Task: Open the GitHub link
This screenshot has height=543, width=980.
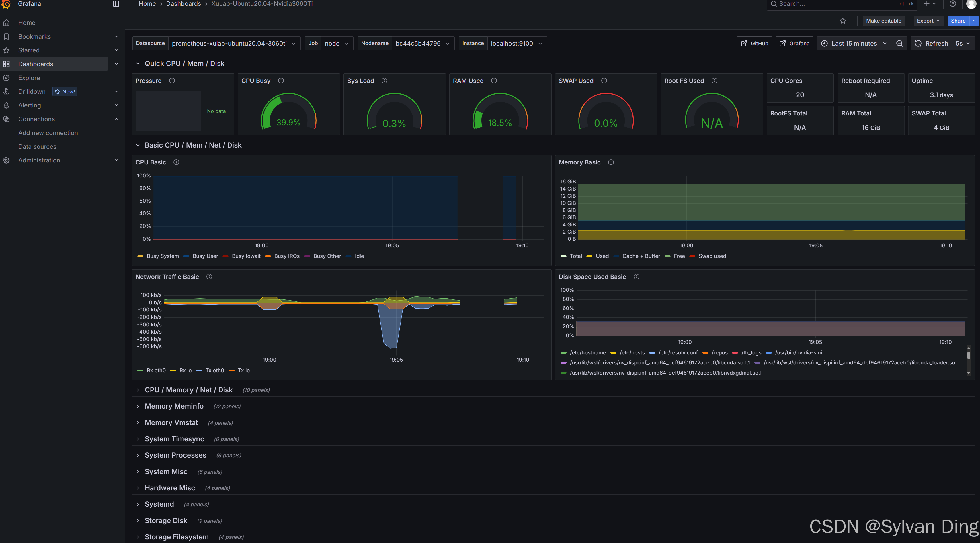Action: [x=754, y=43]
